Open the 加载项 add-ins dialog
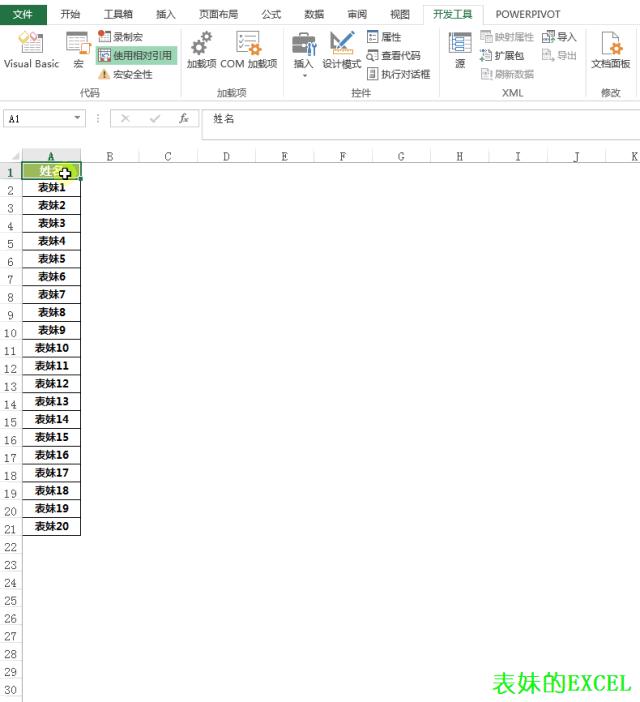 (x=201, y=50)
